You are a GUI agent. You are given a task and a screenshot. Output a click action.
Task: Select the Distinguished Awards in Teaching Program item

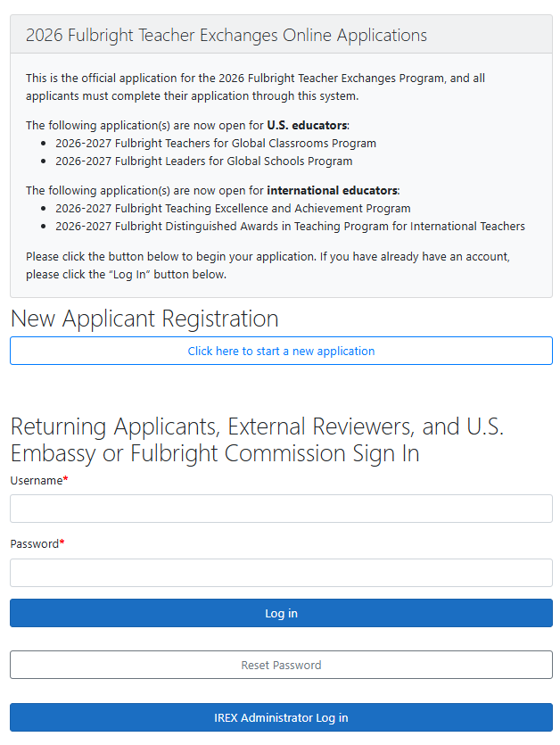290,226
